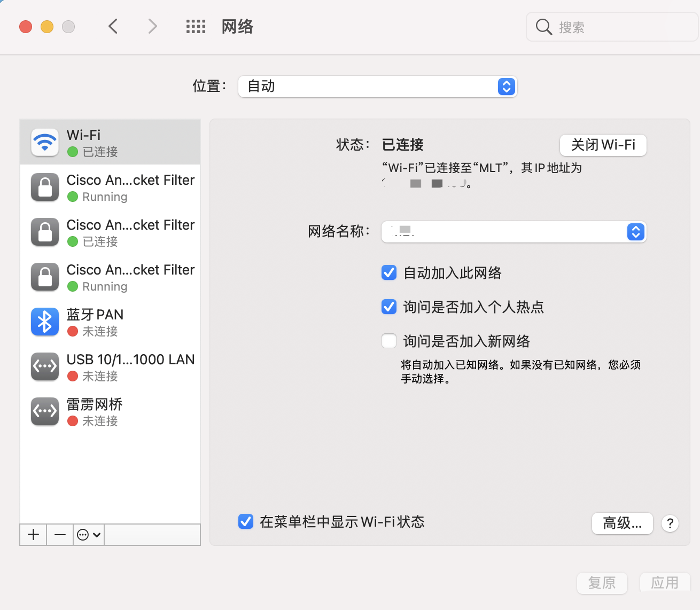Click the 已连接 status text

click(x=403, y=145)
